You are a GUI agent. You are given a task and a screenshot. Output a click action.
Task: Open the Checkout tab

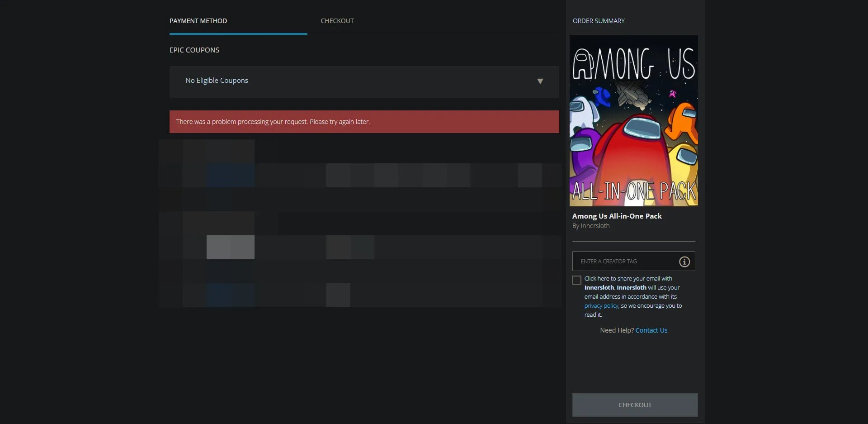(x=337, y=21)
